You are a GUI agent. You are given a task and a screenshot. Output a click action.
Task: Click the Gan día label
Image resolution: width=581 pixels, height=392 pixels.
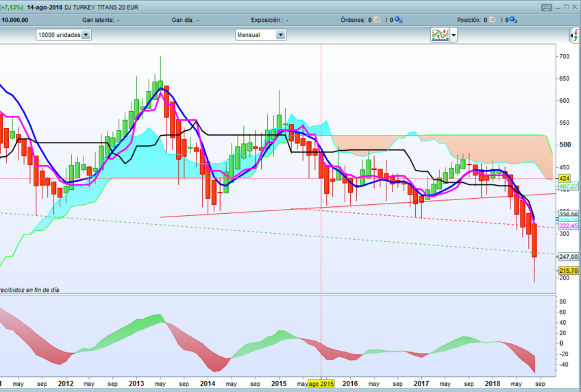click(x=182, y=20)
